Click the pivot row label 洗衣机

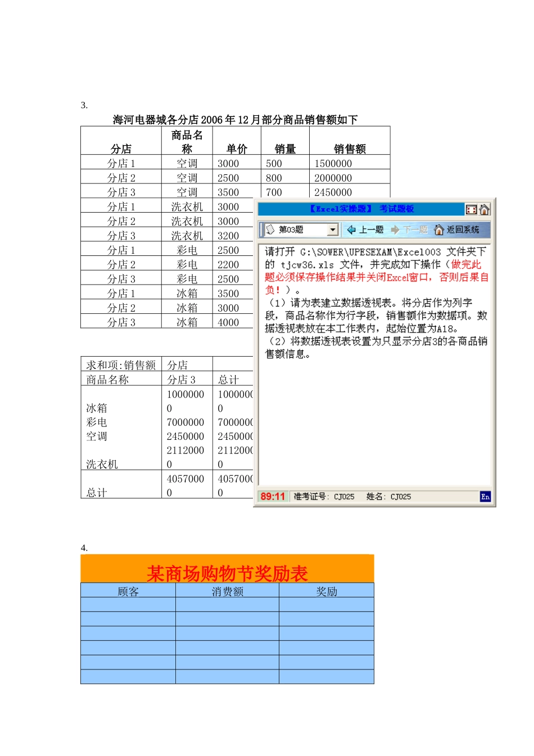pos(102,464)
